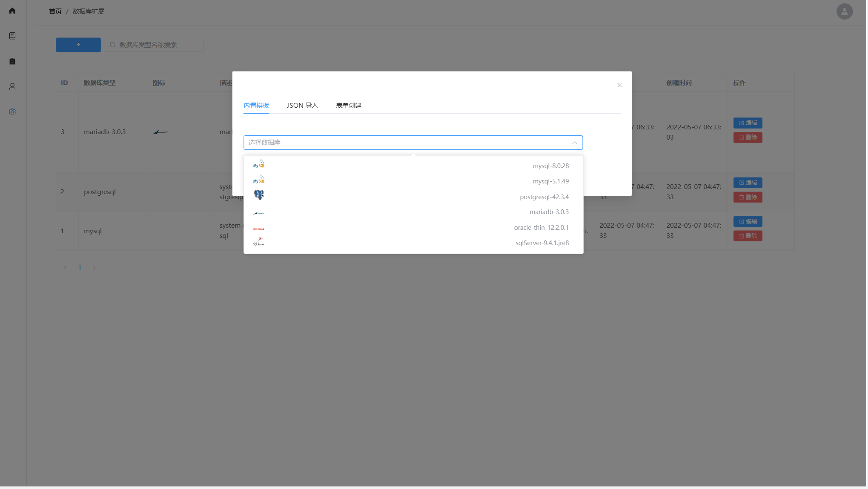Go to next page arrow

click(95, 268)
